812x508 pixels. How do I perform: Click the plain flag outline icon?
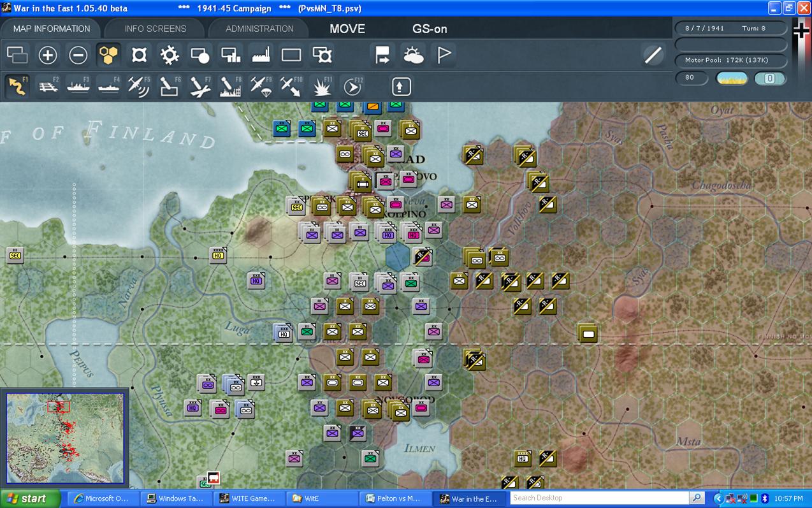coord(444,55)
